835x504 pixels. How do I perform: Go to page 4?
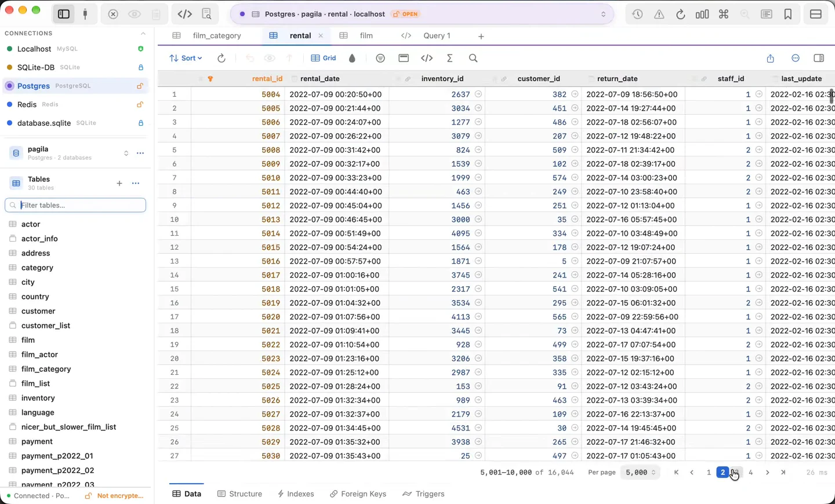coord(751,473)
